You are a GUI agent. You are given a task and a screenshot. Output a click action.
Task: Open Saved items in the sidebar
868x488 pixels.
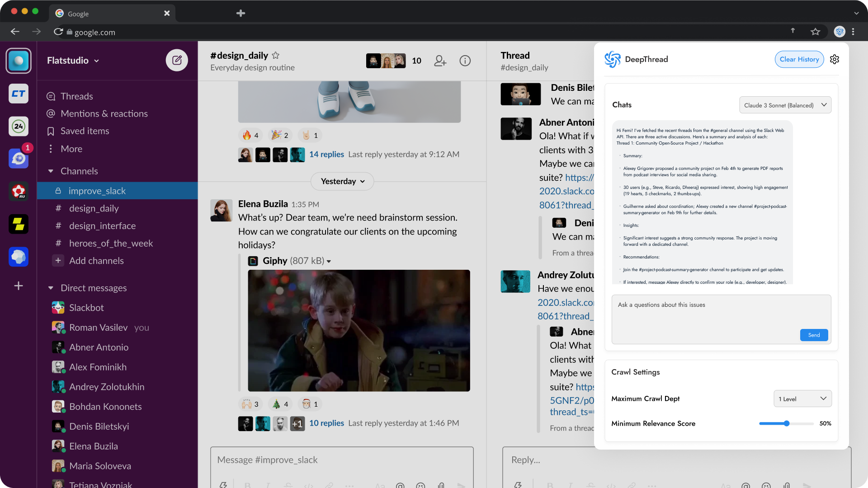click(x=50, y=131)
